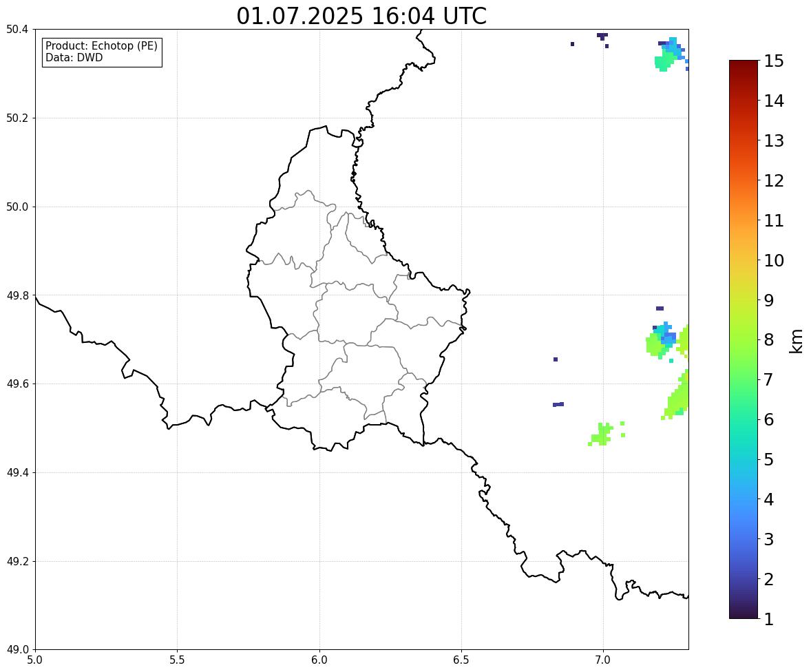
Task: Click the colorbar tick label "12"
Action: pyautogui.click(x=774, y=180)
